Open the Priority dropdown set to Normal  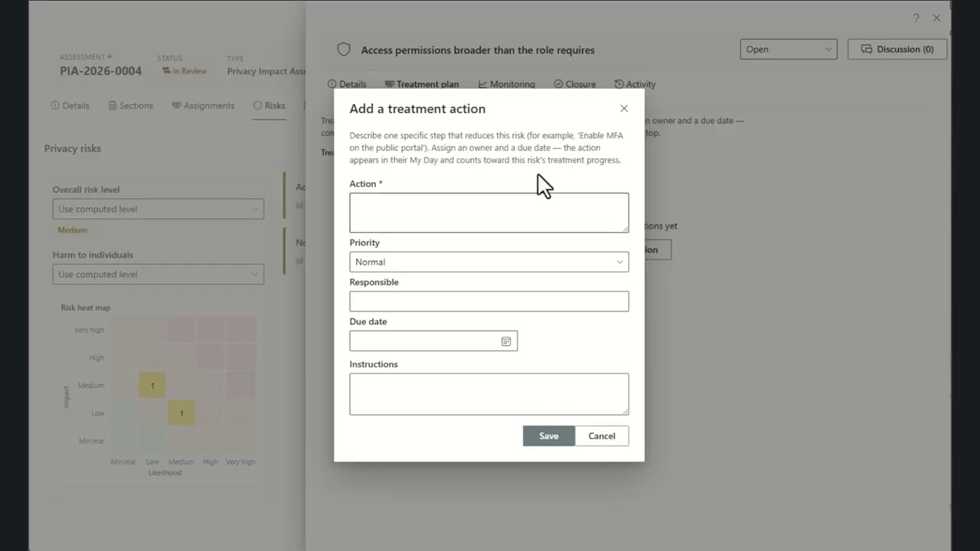point(489,262)
